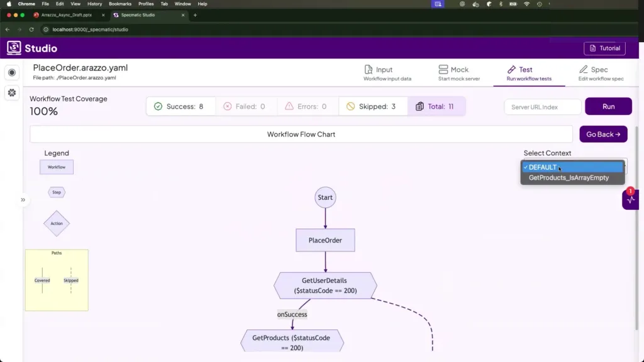The height and width of the screenshot is (362, 644).
Task: Click the browser back arrow
Action: [x=9, y=30]
